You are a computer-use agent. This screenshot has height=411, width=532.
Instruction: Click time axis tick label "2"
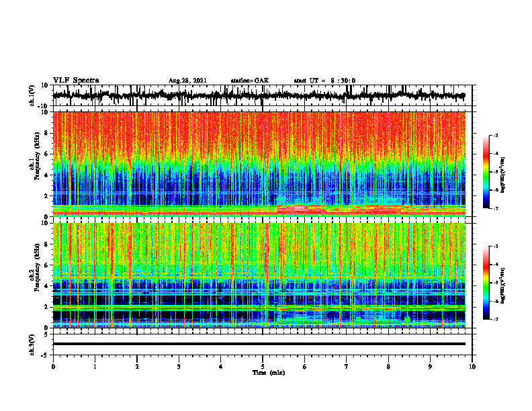pos(137,367)
